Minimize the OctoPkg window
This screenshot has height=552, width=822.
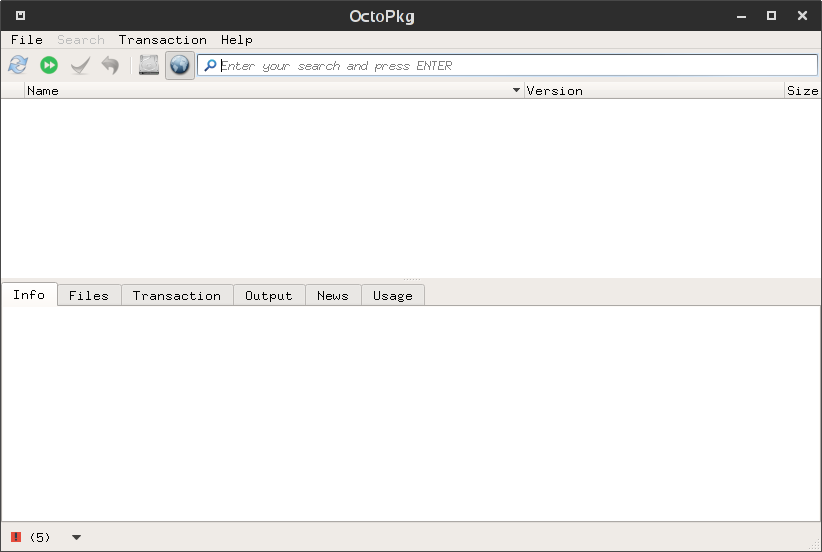point(741,16)
